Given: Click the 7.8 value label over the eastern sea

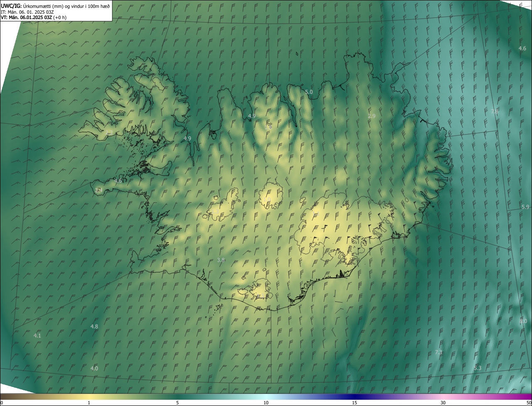Looking at the screenshot, I should [495, 112].
